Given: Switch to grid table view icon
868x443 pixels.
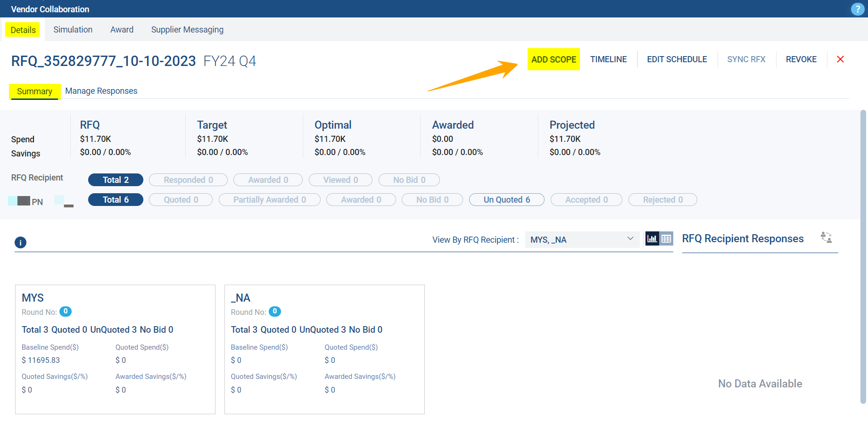Looking at the screenshot, I should tap(666, 239).
